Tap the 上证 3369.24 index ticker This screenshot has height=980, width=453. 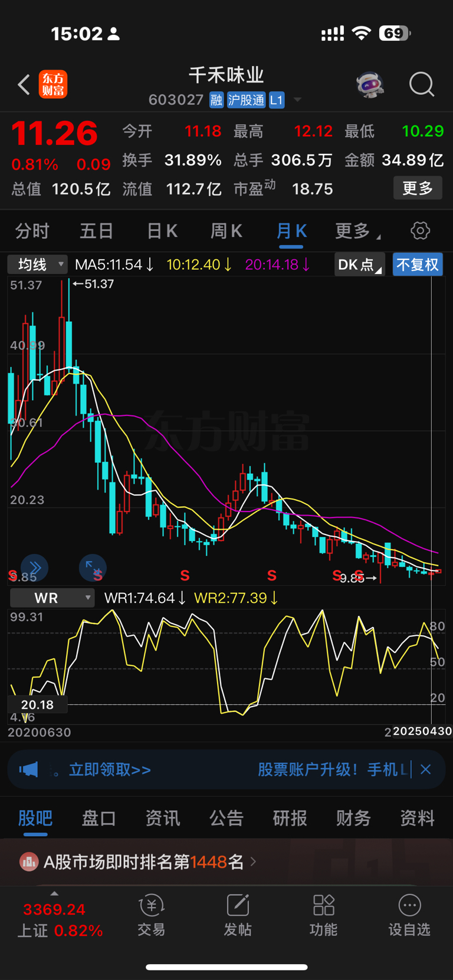pyautogui.click(x=60, y=920)
